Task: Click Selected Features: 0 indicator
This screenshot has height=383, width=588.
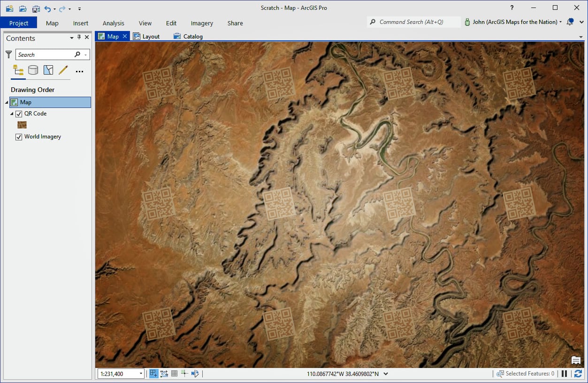Action: tap(526, 374)
